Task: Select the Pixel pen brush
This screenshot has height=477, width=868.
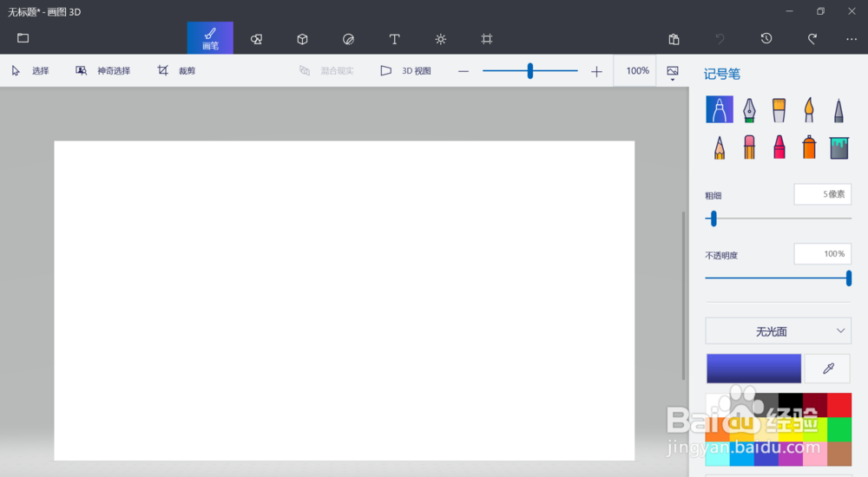Action: coord(838,109)
